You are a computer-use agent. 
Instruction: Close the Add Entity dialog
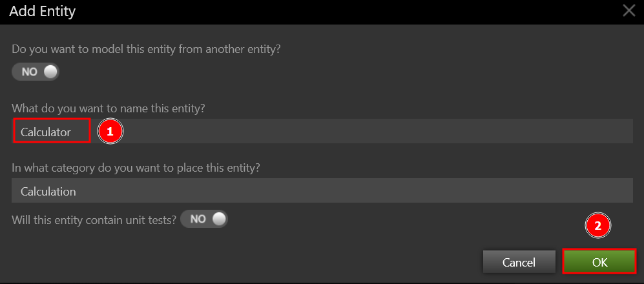click(x=628, y=10)
